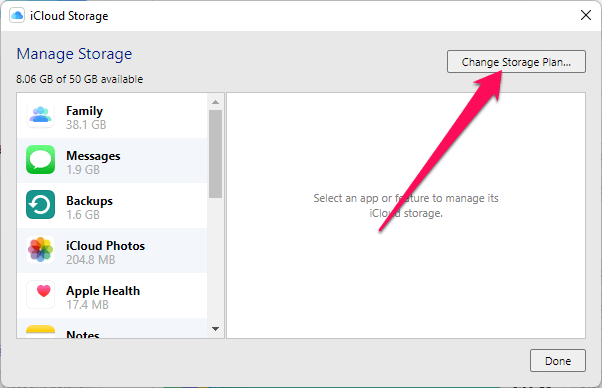The height and width of the screenshot is (388, 602).
Task: Click the scroll up arrow of the app list
Action: tap(215, 102)
